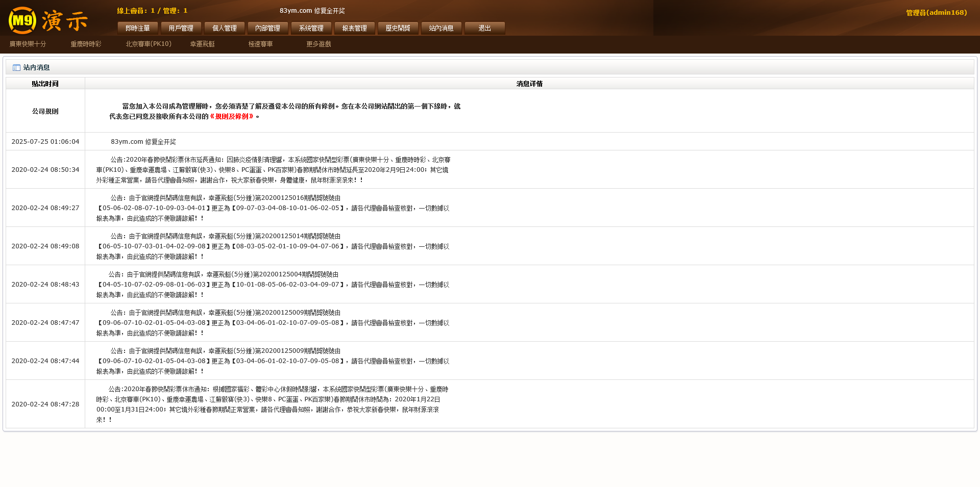980x487 pixels.
Task: Open the red 《規則及條例》 link
Action: [x=232, y=117]
